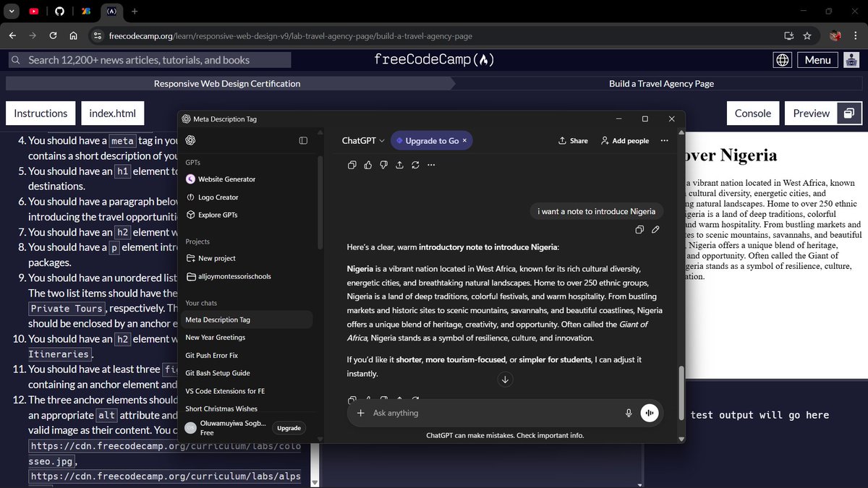868x488 pixels.
Task: Give thumbs down to the previous response
Action: click(x=383, y=165)
